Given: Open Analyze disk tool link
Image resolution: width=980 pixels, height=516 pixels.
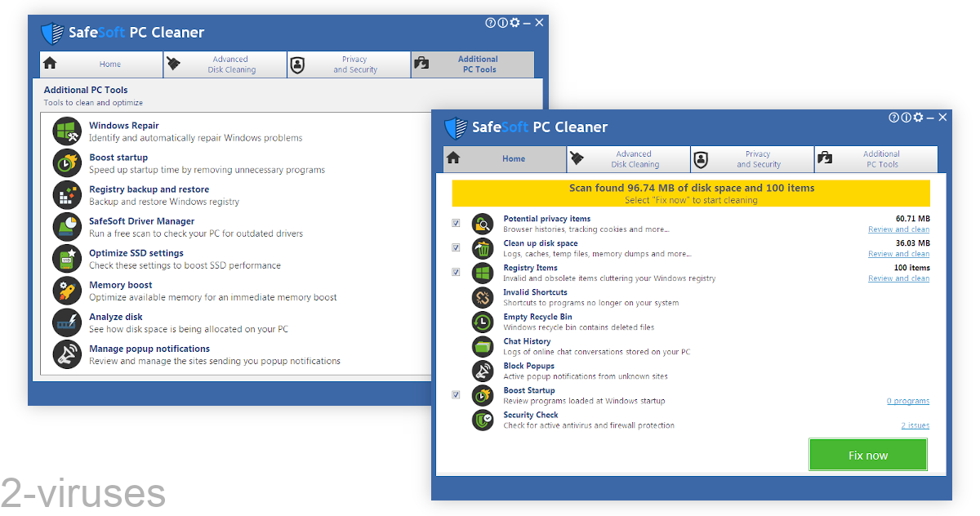Looking at the screenshot, I should (116, 317).
